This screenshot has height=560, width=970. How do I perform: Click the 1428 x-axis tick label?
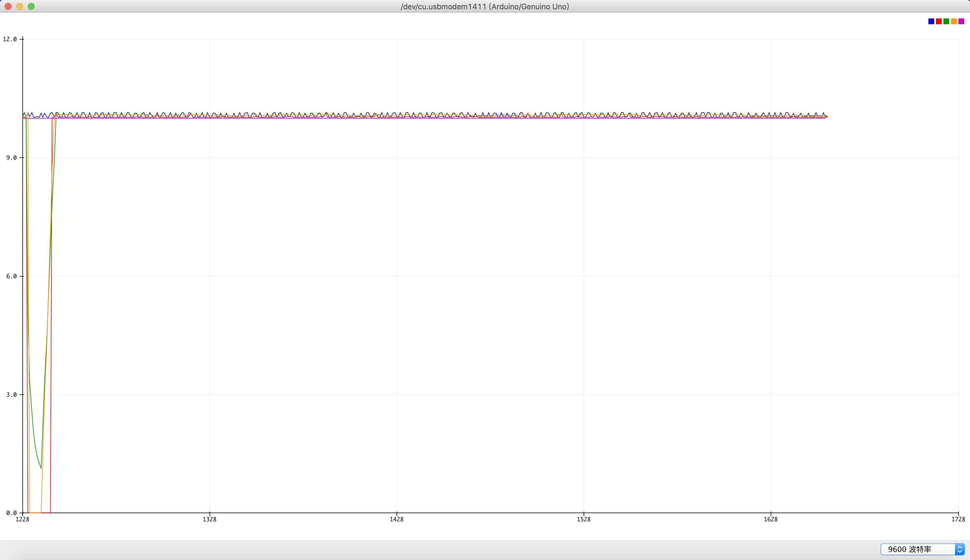(396, 519)
